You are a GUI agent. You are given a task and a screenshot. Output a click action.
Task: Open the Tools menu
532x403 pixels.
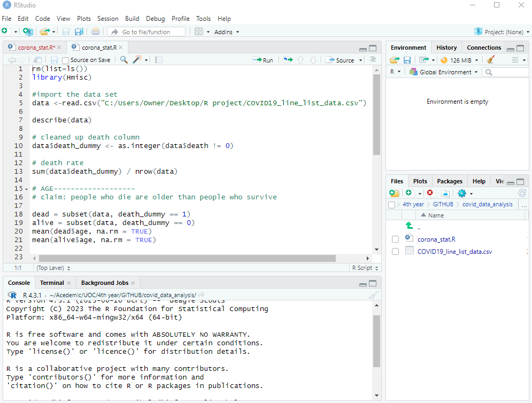tap(203, 19)
